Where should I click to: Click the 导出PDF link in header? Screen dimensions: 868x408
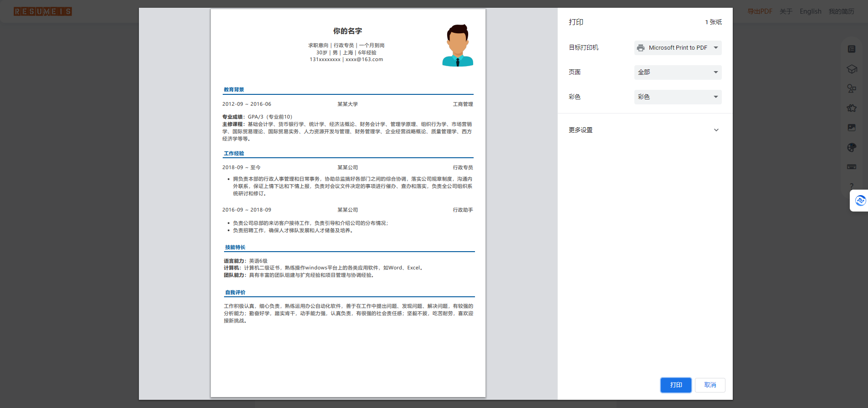coord(760,11)
